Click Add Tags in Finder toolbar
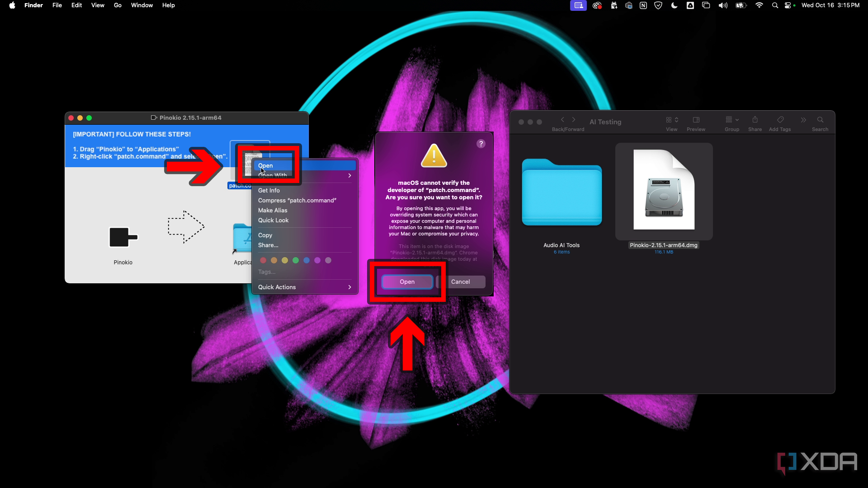Image resolution: width=868 pixels, height=488 pixels. click(x=780, y=120)
